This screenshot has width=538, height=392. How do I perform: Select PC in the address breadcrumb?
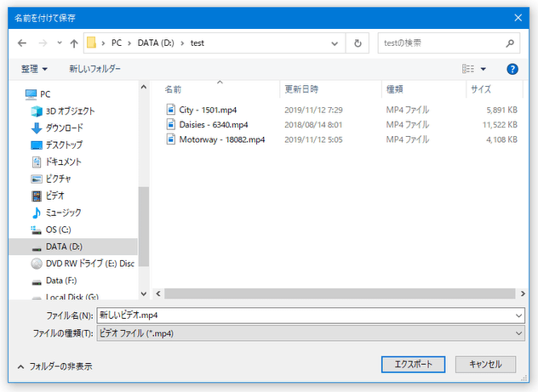tap(117, 43)
